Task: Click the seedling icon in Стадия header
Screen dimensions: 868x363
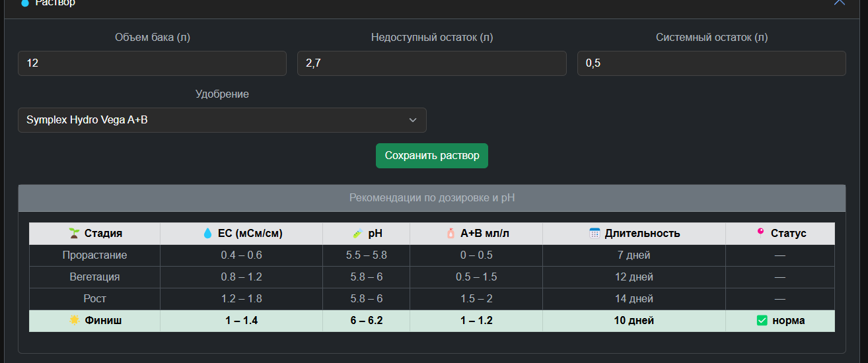Action: click(x=74, y=233)
